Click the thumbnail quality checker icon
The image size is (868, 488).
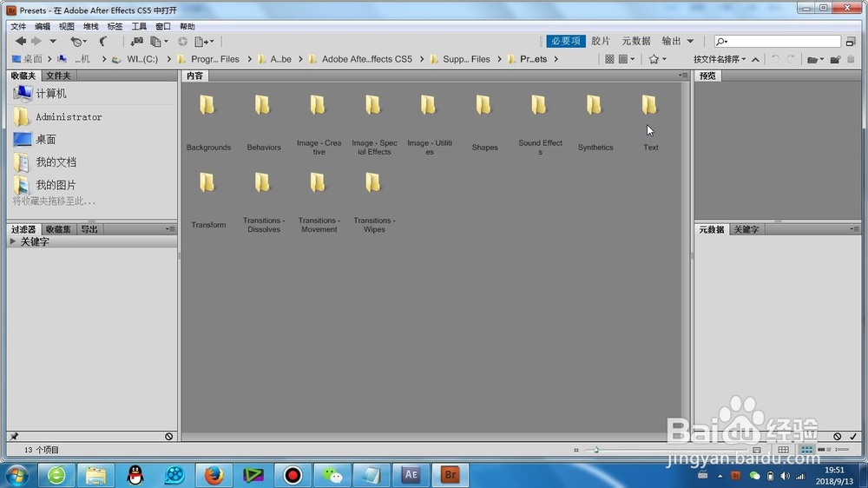(609, 59)
